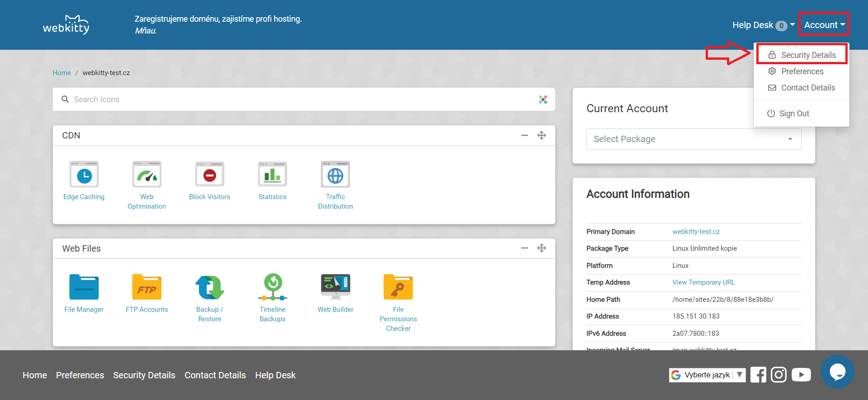
Task: Click footer Contact Details link
Action: point(215,375)
